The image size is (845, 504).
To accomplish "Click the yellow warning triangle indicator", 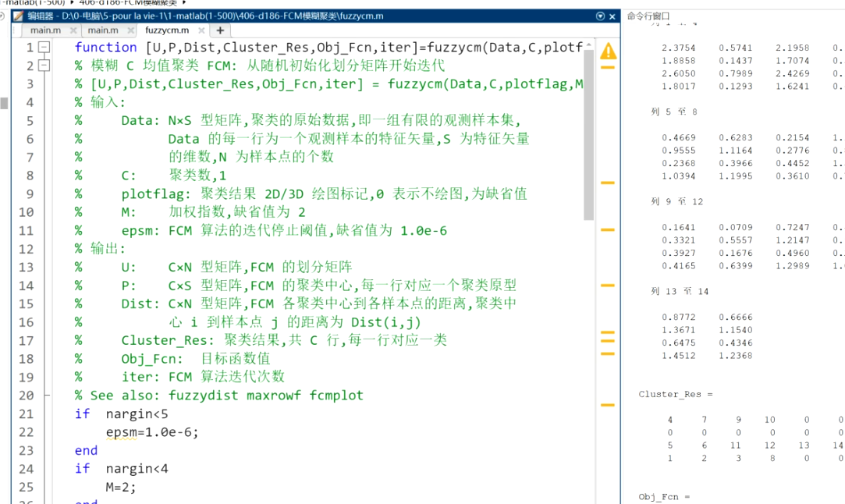I will click(608, 51).
